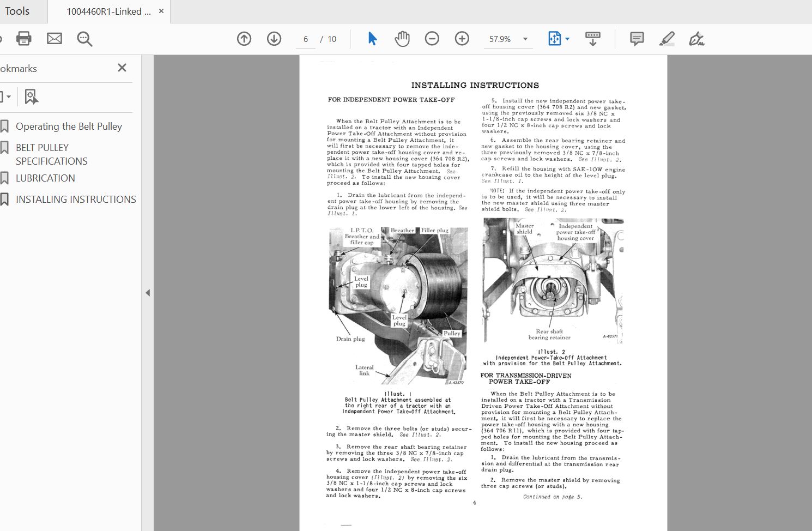
Task: Add a new bookmark icon
Action: pos(31,97)
